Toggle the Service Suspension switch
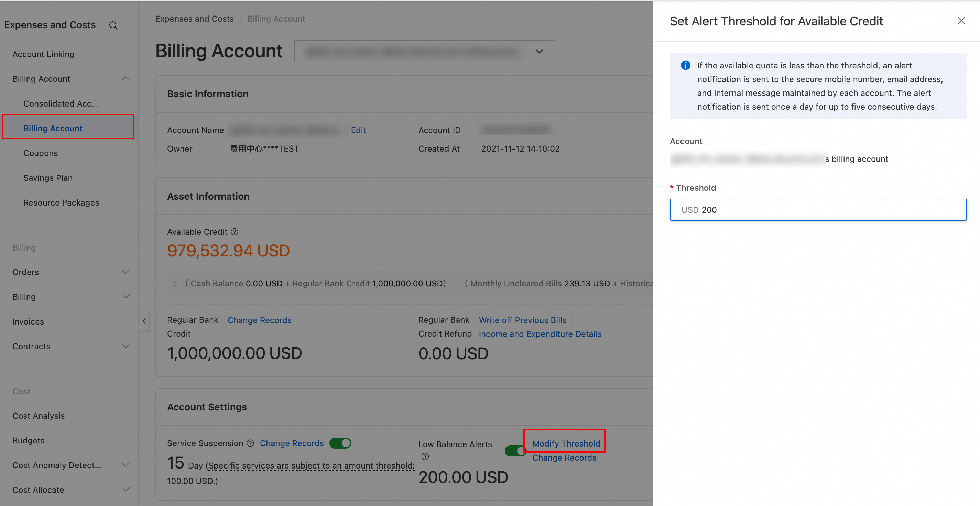The image size is (980, 506). click(x=340, y=443)
